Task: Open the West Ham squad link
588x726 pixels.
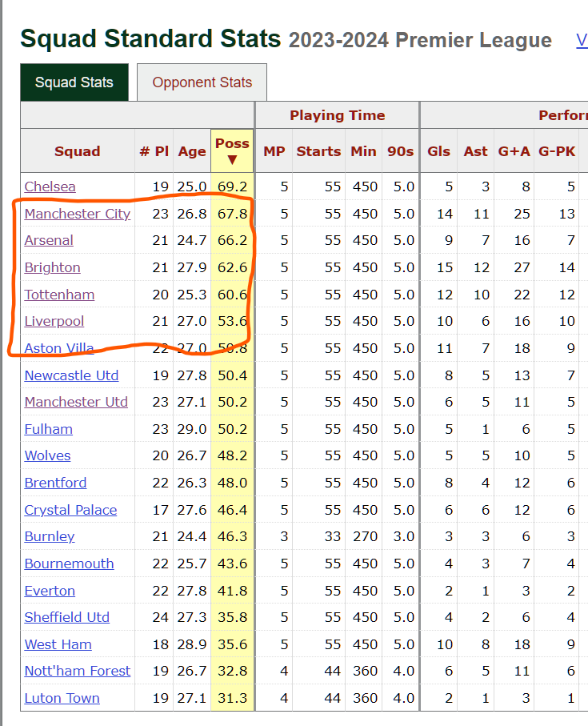Action: pyautogui.click(x=58, y=644)
